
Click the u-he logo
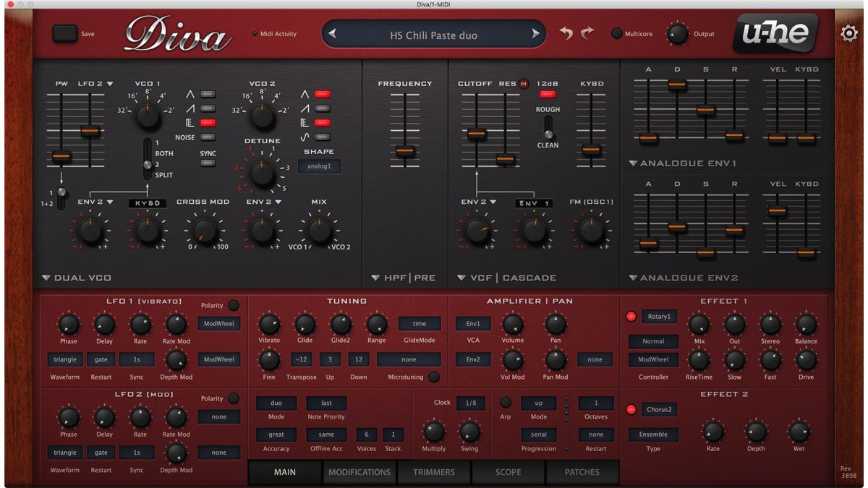775,33
